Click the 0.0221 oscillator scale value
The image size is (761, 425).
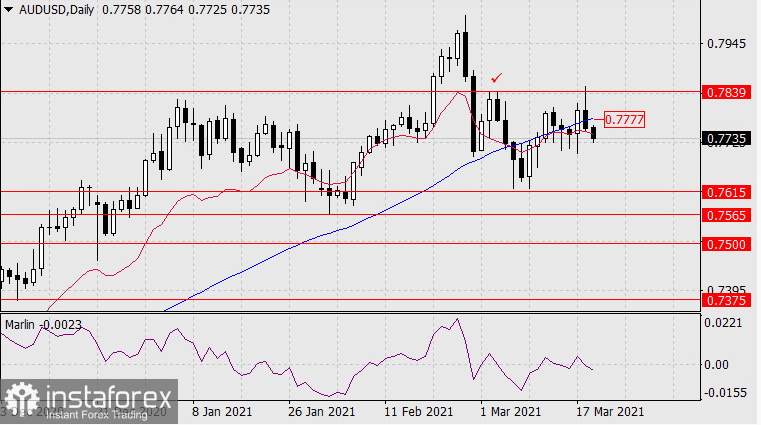point(723,323)
